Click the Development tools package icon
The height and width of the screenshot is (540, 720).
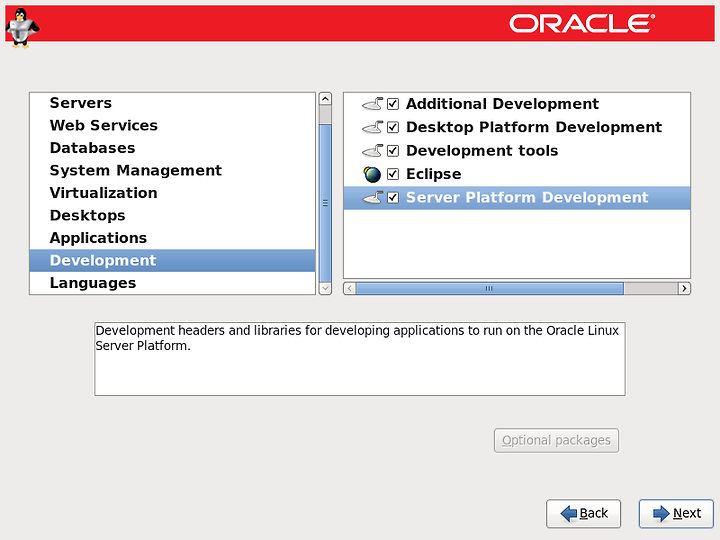pyautogui.click(x=372, y=151)
